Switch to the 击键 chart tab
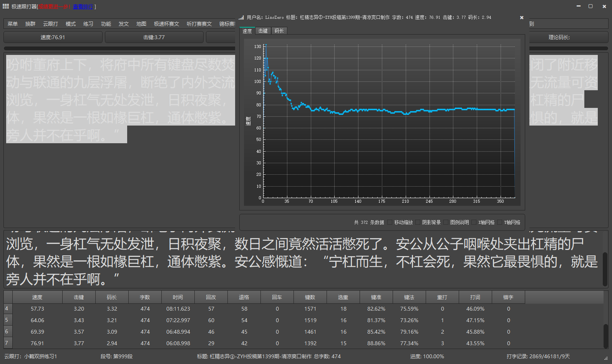Image resolution: width=612 pixels, height=364 pixels. [263, 31]
